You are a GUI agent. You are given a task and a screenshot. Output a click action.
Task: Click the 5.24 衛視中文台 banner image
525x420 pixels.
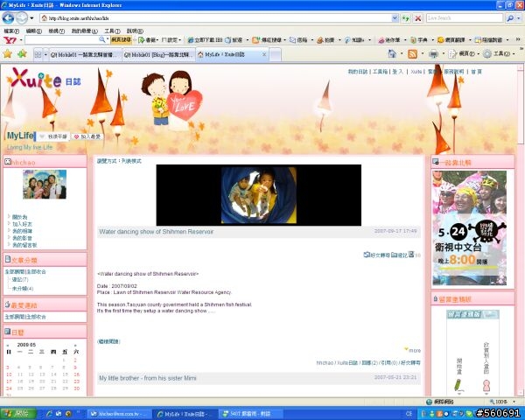469,228
